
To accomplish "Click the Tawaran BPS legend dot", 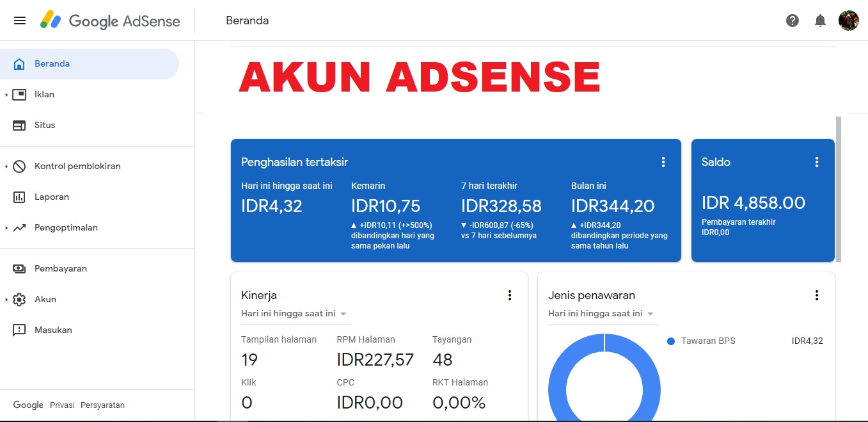I will click(x=671, y=341).
